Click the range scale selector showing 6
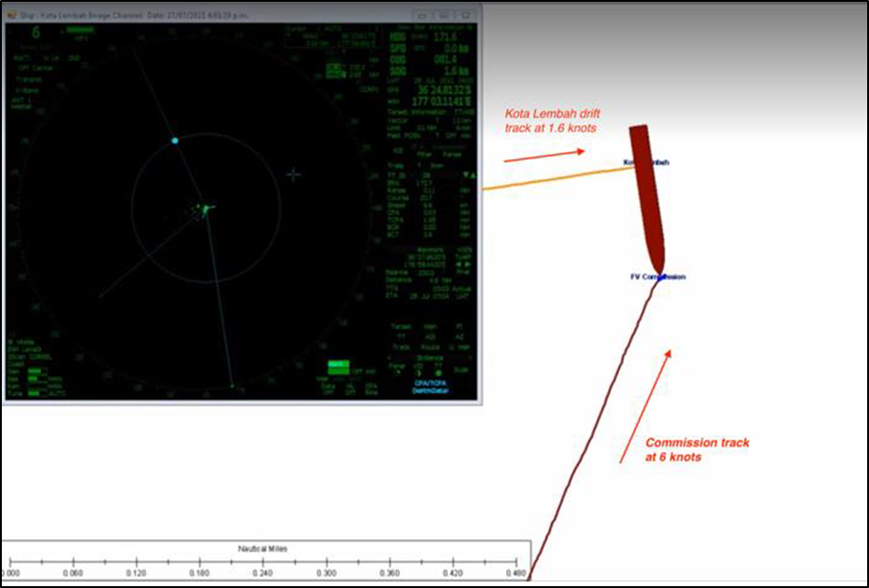The height and width of the screenshot is (588, 869). (37, 32)
